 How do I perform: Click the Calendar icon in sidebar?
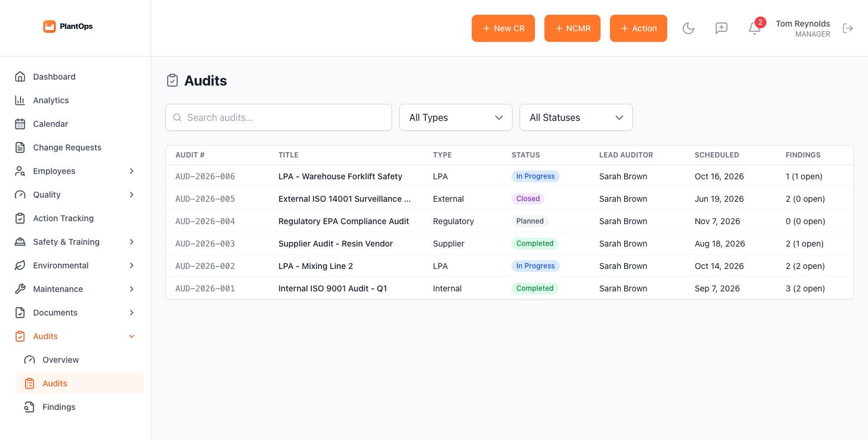pyautogui.click(x=20, y=124)
